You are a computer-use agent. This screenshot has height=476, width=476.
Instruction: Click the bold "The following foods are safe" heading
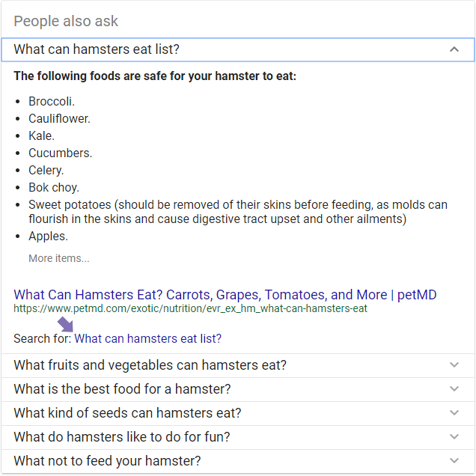pos(155,76)
